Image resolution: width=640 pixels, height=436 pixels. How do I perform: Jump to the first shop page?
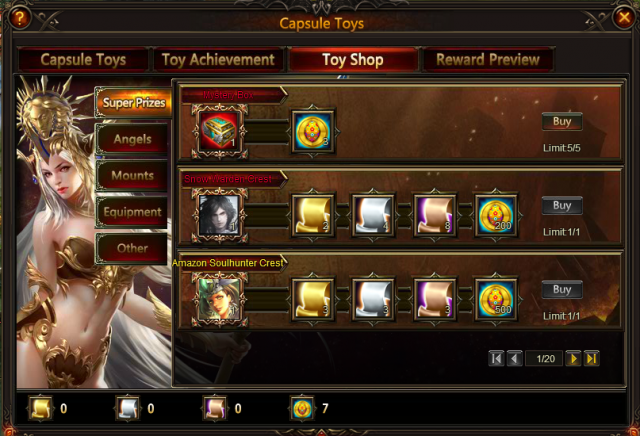[496, 359]
